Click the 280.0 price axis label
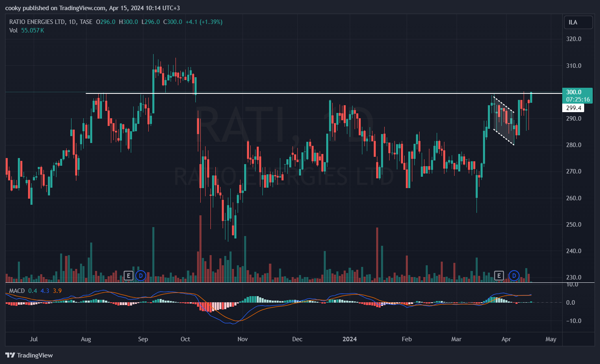 point(574,145)
